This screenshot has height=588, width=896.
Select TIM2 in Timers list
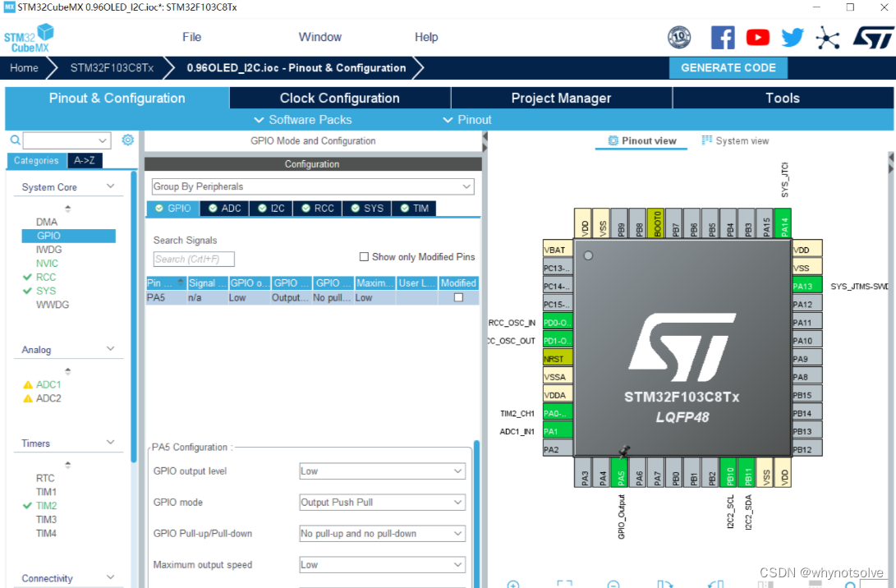(46, 506)
